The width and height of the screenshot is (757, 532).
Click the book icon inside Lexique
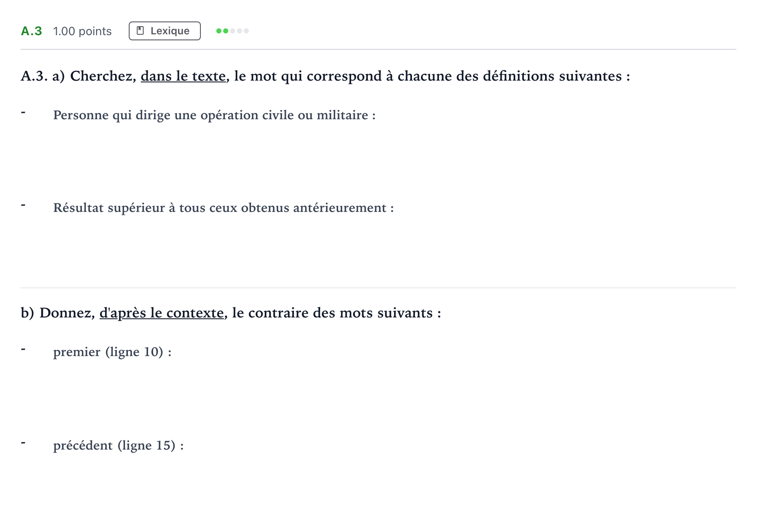[x=140, y=31]
